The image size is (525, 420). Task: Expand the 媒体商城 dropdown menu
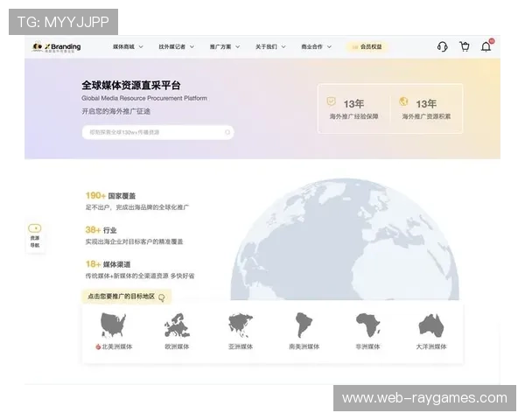click(128, 46)
